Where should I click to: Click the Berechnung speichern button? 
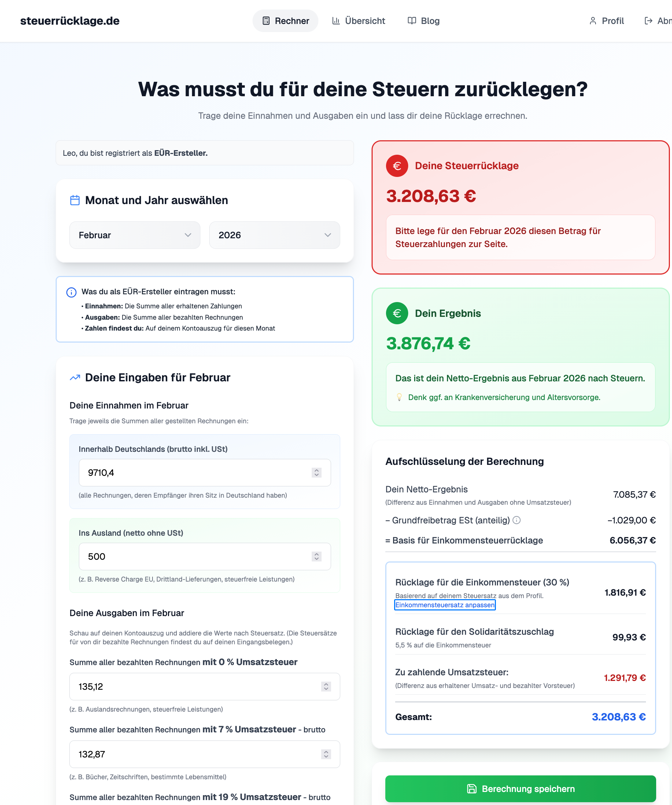tap(520, 788)
